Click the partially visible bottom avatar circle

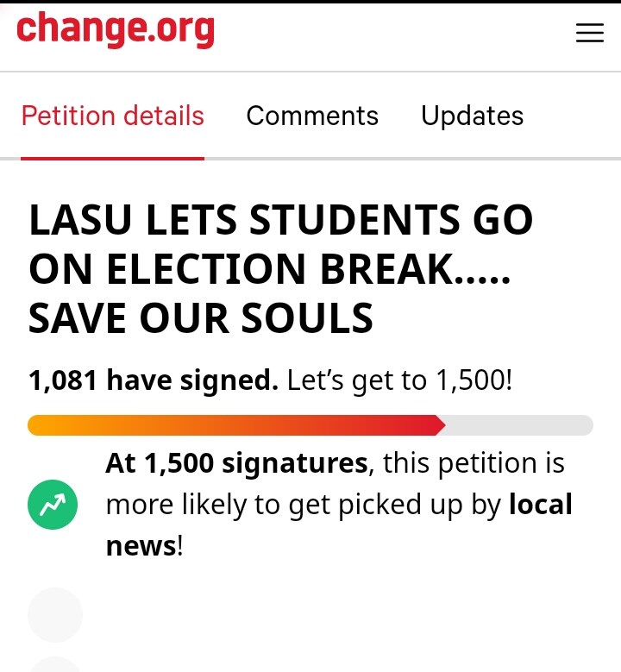point(55,664)
